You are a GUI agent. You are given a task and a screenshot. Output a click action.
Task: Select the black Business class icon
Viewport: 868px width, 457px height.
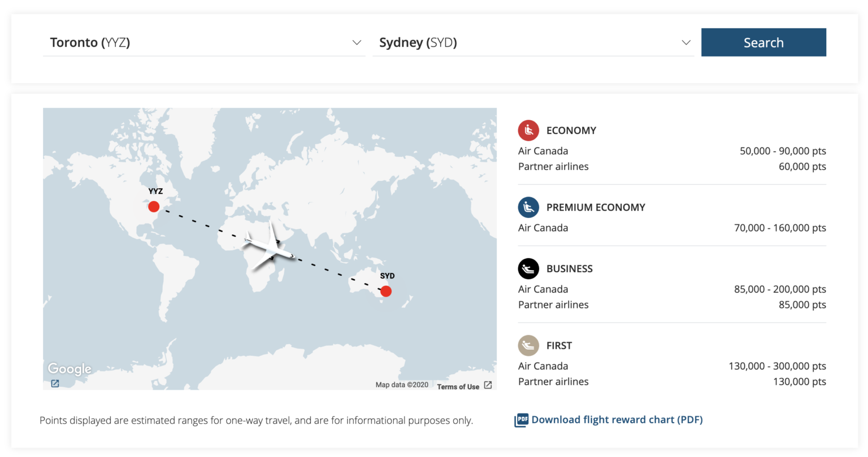(528, 269)
